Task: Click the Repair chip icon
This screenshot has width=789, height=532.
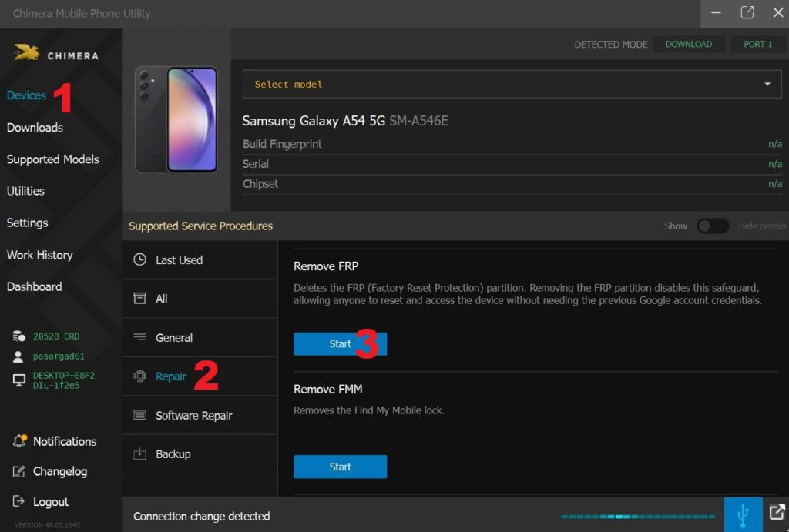Action: point(140,376)
